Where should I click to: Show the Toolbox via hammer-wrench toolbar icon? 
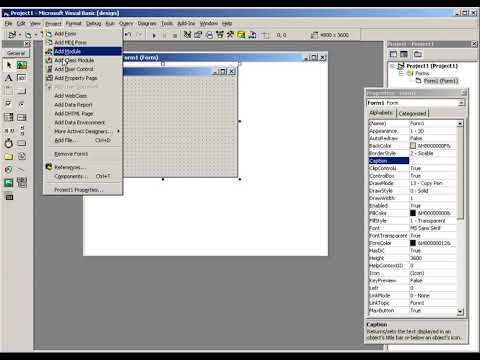(230, 35)
